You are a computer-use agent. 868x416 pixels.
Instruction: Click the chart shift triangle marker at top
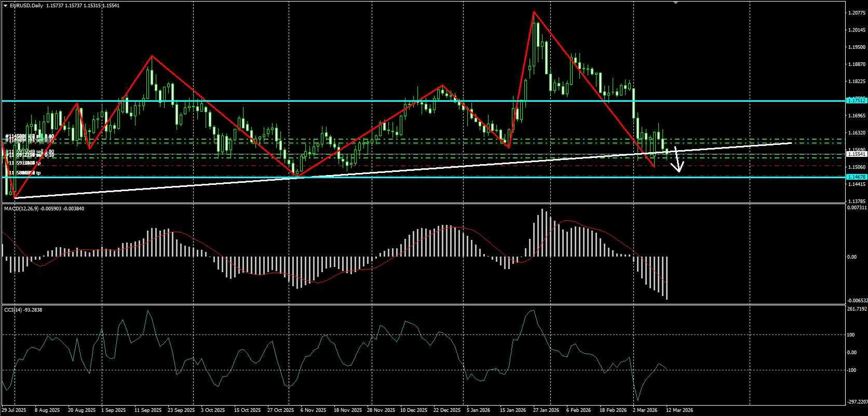point(675,3)
